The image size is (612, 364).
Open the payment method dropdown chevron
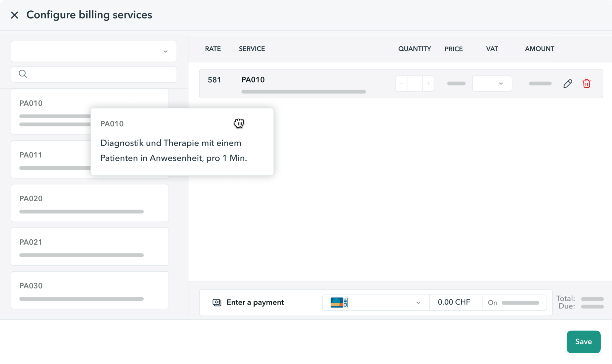(418, 302)
